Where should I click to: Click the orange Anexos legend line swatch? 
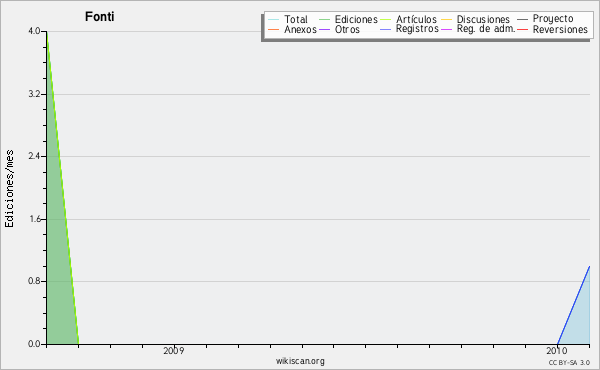pyautogui.click(x=273, y=29)
